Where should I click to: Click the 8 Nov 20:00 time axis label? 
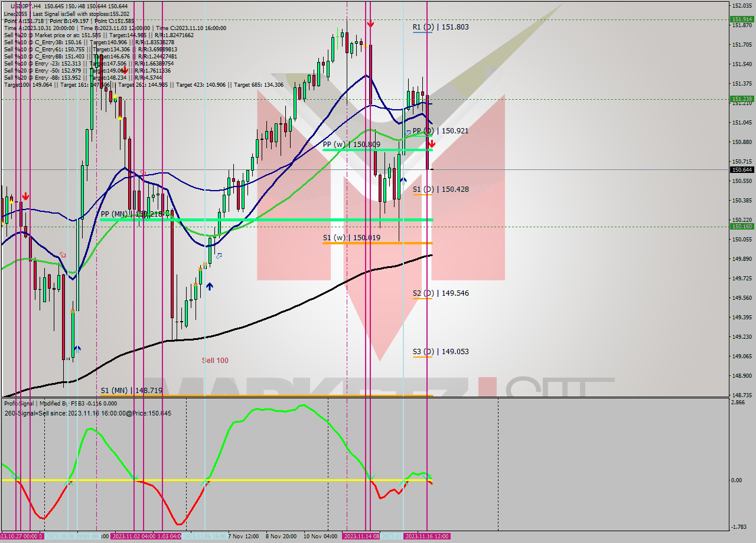coord(281,537)
